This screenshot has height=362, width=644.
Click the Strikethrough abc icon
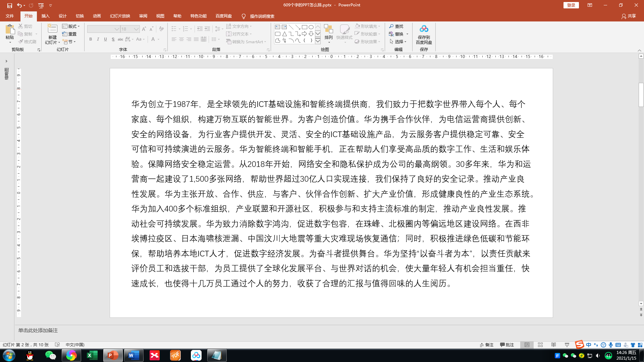[x=120, y=39]
